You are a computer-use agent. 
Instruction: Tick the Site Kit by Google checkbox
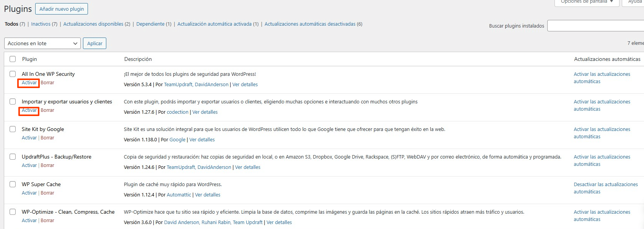point(13,129)
